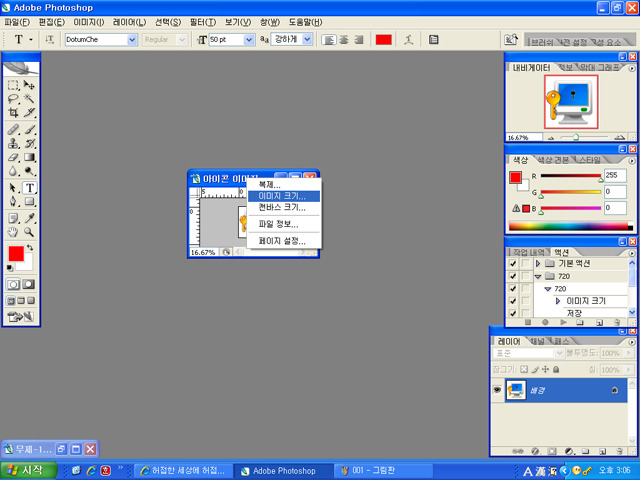The height and width of the screenshot is (480, 640).
Task: Select the Slice tool
Action: [x=29, y=112]
